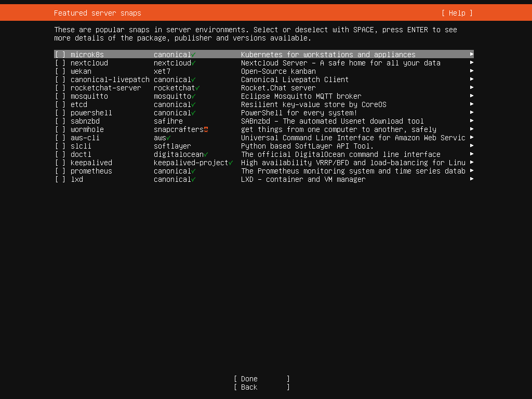532x399 pixels.
Task: Select the etcd snap checkbox
Action: (x=60, y=104)
